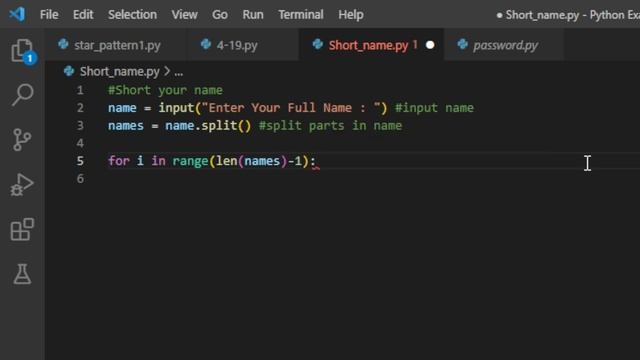640x360 pixels.
Task: Click the '#input name' comment
Action: tap(434, 108)
